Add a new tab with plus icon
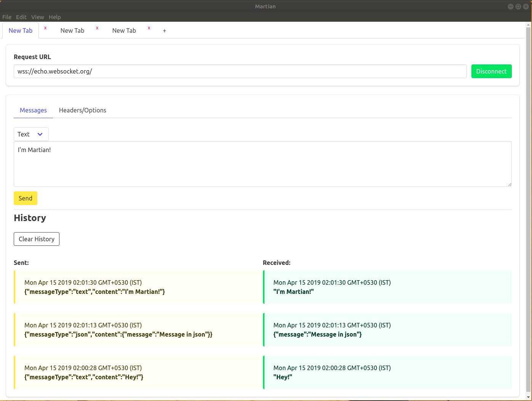 tap(165, 31)
